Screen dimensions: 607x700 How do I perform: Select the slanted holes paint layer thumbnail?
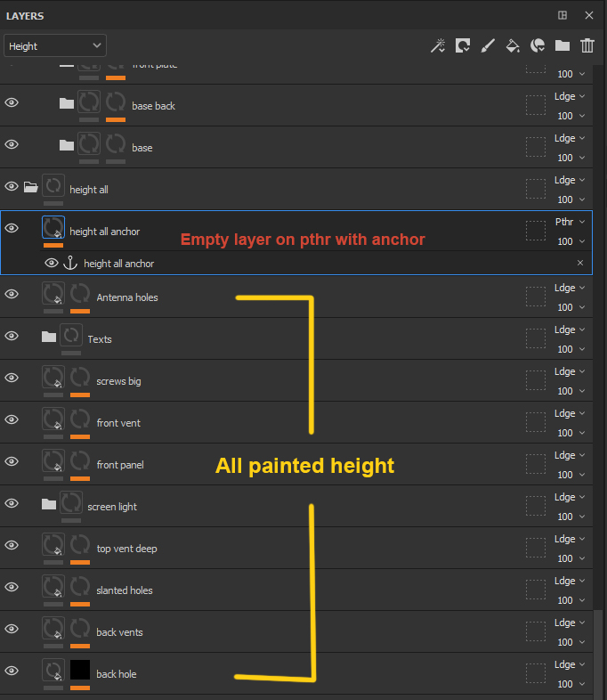(53, 586)
